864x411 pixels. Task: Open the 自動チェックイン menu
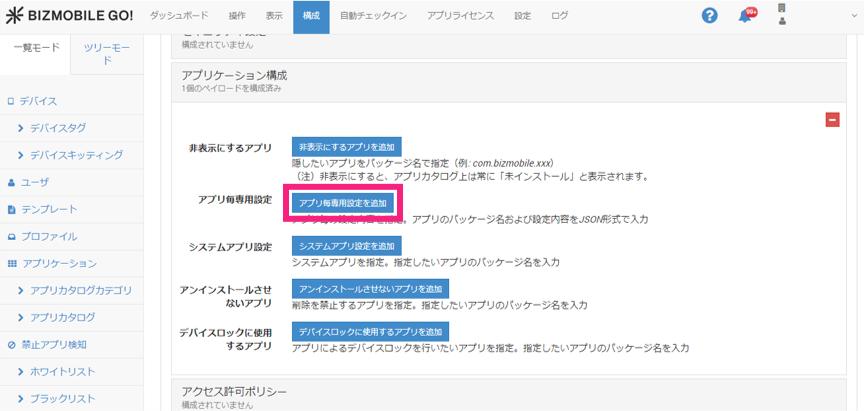pos(372,16)
